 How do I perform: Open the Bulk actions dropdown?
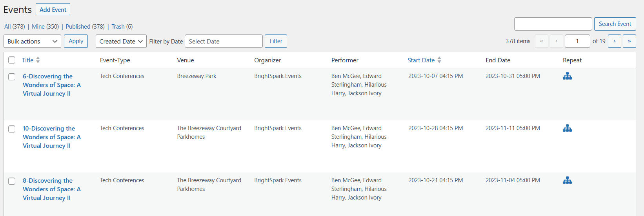coord(32,41)
